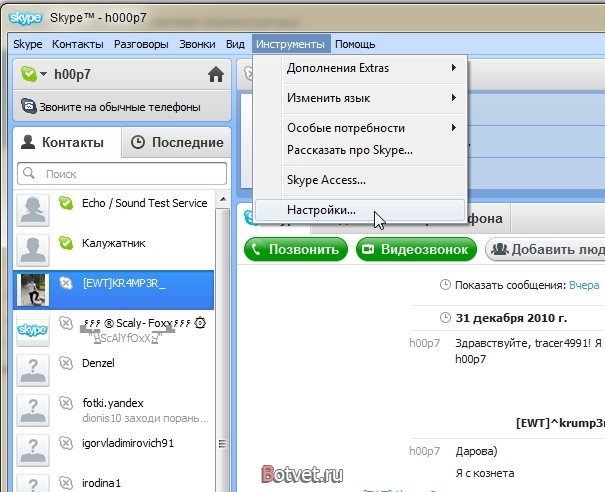605x492 pixels.
Task: Click the clock icon beside 31 декабря
Action: [x=445, y=318]
